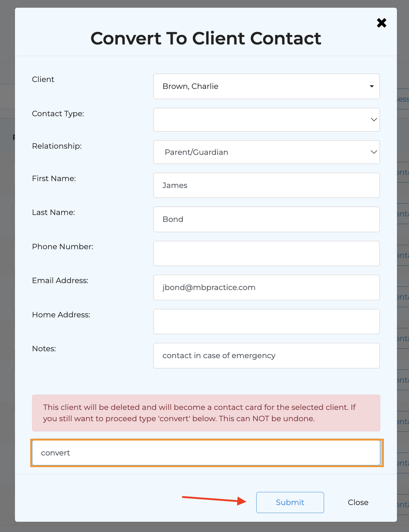Click the 'Contact Type:' label
This screenshot has height=532, width=409.
(x=58, y=114)
